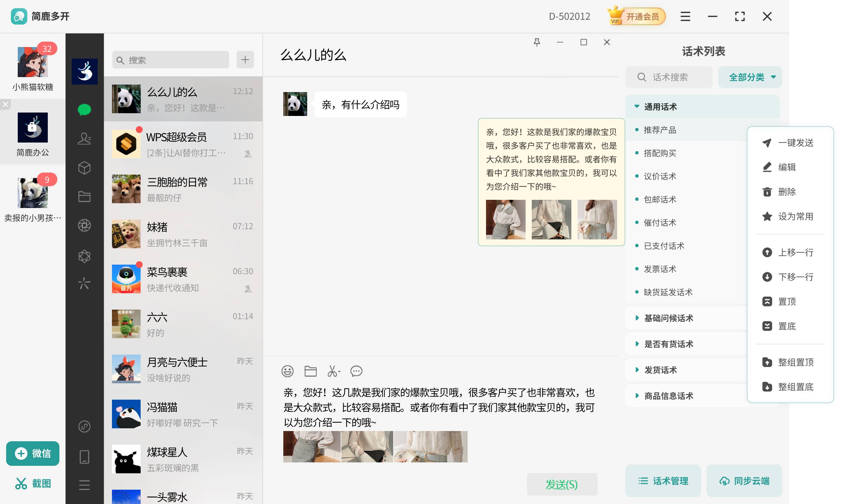Open Moments via the aperture icon
841x504 pixels.
point(84,226)
